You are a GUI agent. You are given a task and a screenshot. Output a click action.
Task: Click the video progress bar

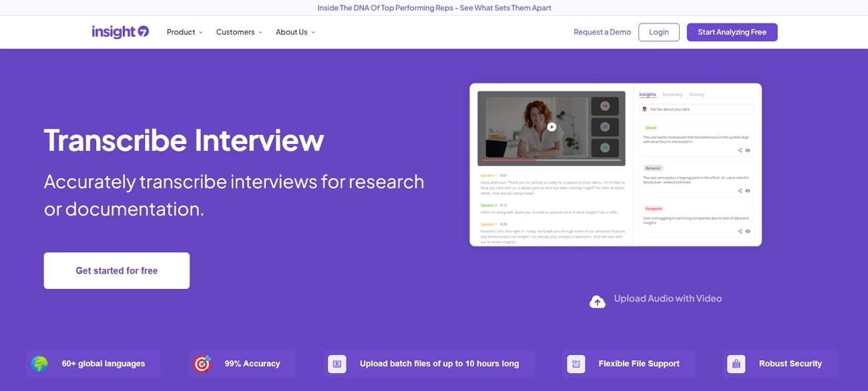tap(552, 160)
